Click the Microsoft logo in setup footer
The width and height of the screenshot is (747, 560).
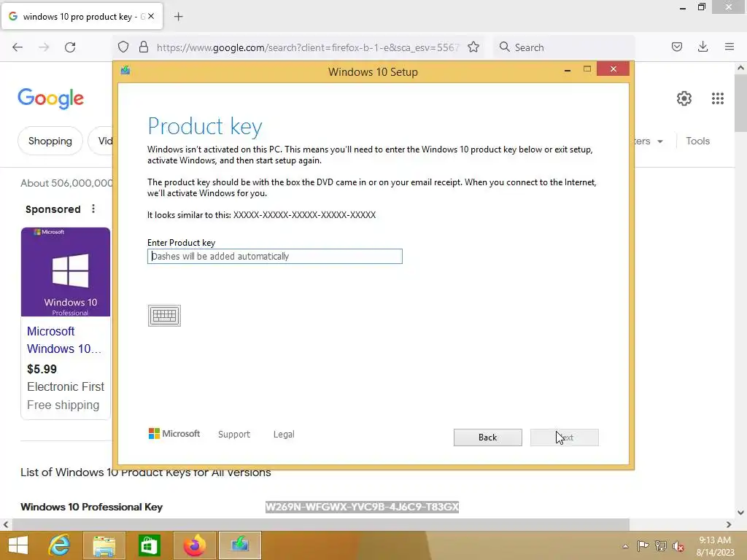[x=174, y=433]
